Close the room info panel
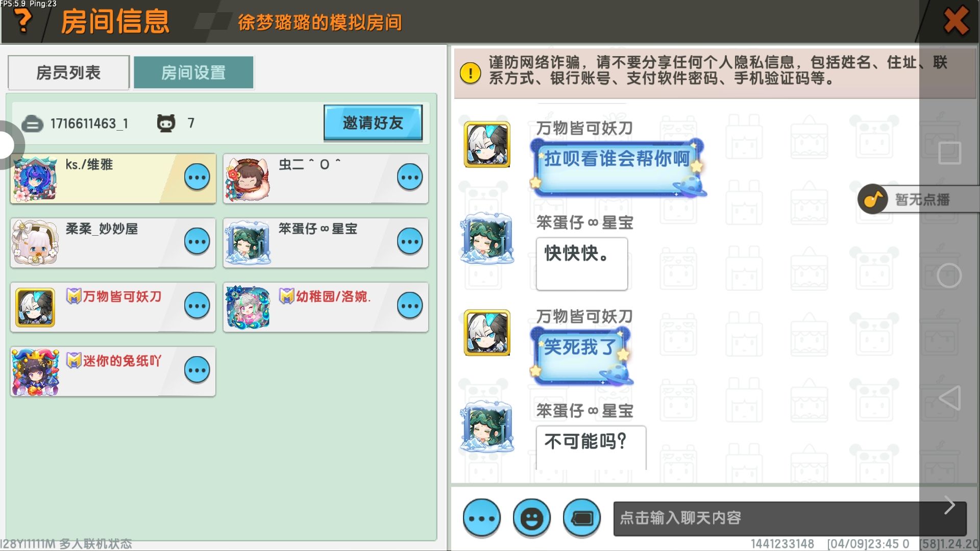This screenshot has width=980, height=551. (956, 21)
